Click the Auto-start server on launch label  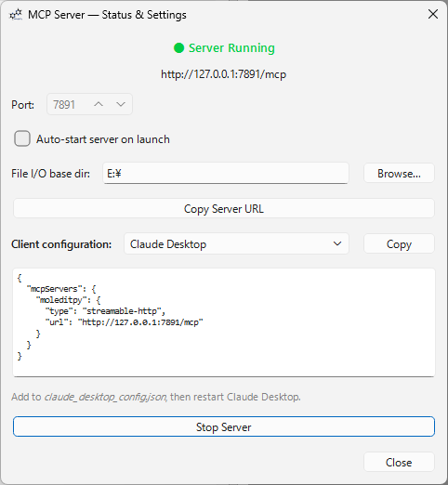pyautogui.click(x=103, y=139)
